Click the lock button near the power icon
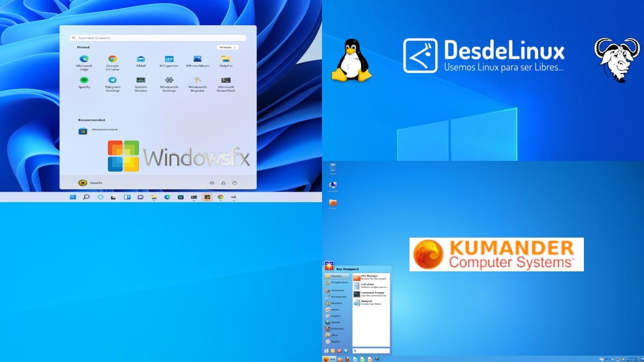This screenshot has width=644, height=362. click(223, 182)
